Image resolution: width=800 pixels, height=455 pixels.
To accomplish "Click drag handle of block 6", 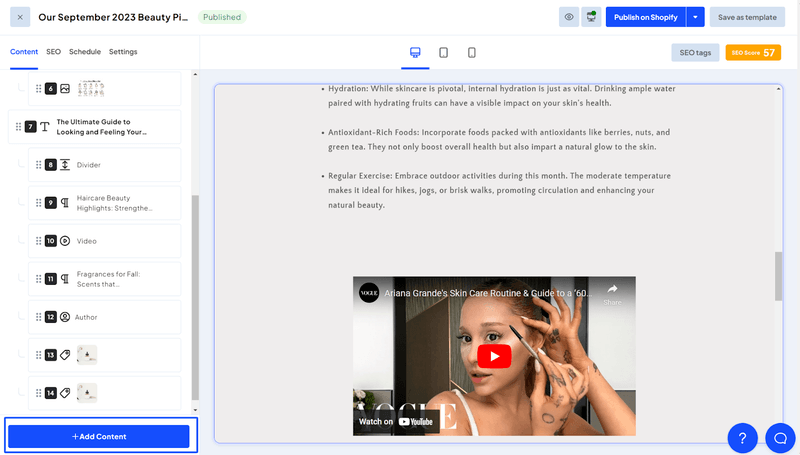I will point(38,89).
